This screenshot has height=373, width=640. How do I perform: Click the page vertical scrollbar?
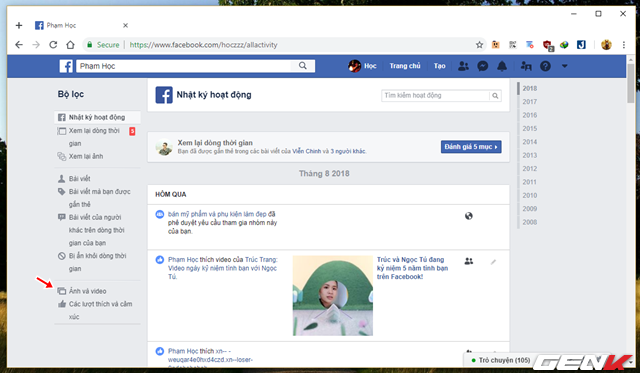[631, 84]
